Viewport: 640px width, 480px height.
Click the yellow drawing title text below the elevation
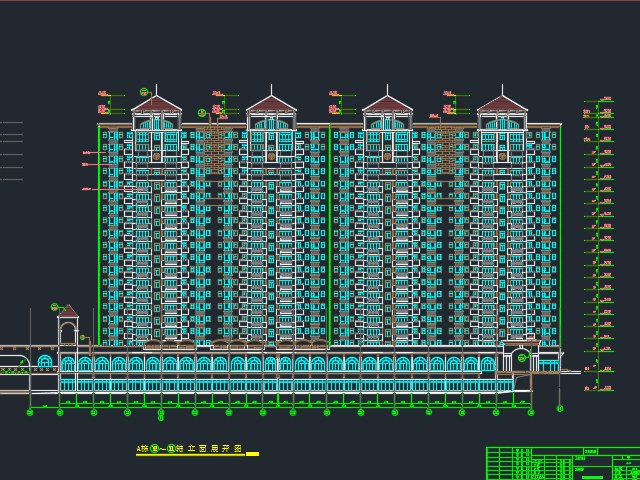190,450
